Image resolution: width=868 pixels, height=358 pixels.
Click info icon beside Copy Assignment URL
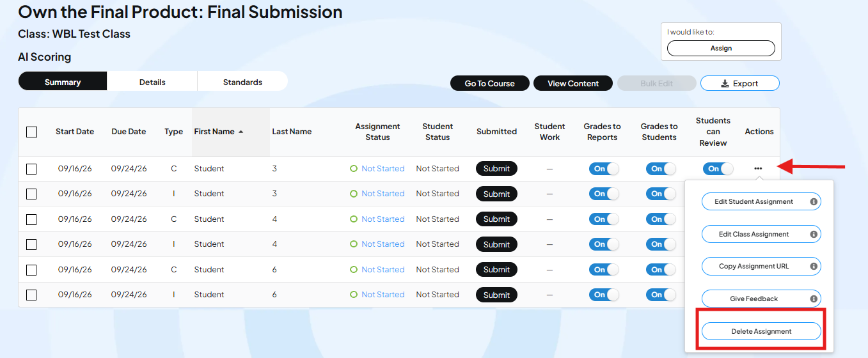tap(814, 266)
